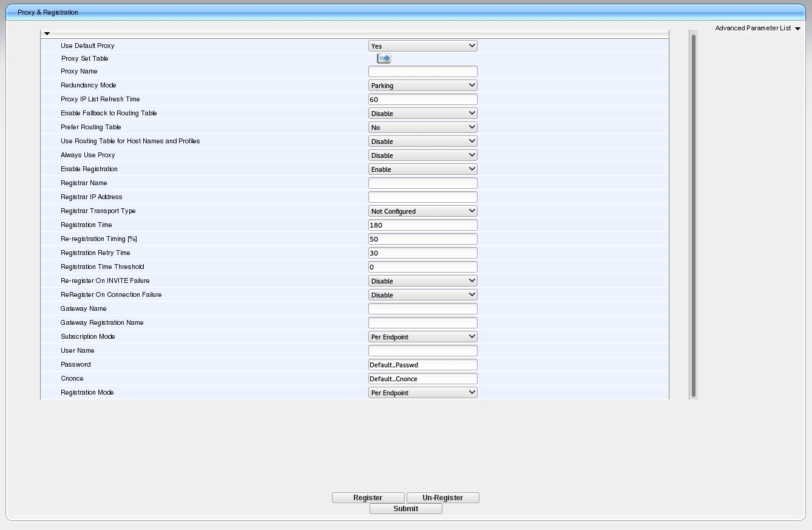Open the Prefer Routing Table dropdown
Viewport: 812px width, 530px height.
tap(423, 127)
